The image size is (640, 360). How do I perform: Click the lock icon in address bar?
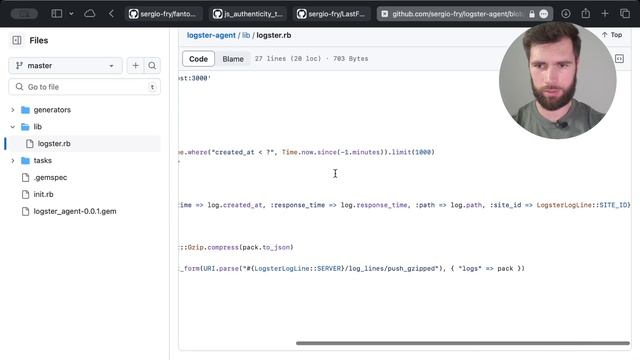pyautogui.click(x=531, y=14)
